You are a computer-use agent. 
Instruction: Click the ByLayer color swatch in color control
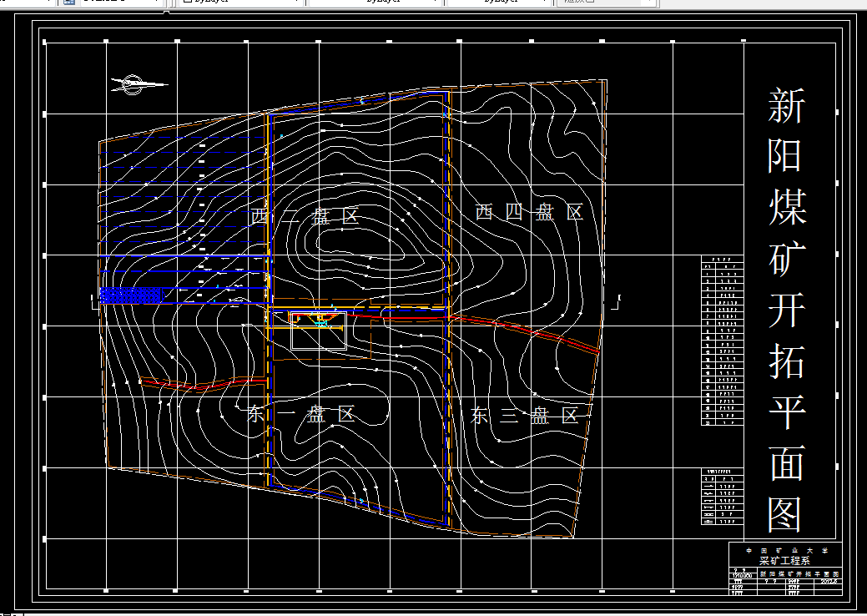coord(188,3)
